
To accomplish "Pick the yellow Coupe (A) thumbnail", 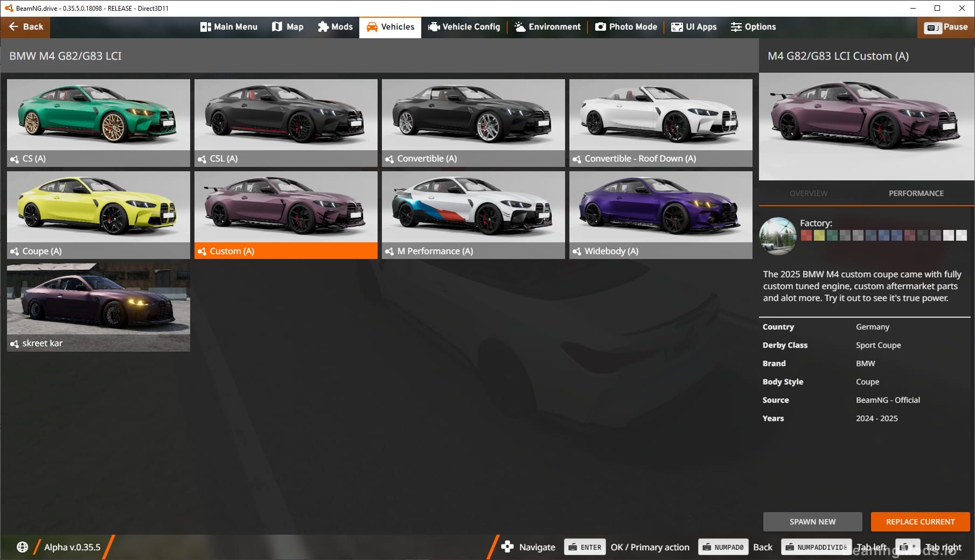I will pyautogui.click(x=99, y=207).
